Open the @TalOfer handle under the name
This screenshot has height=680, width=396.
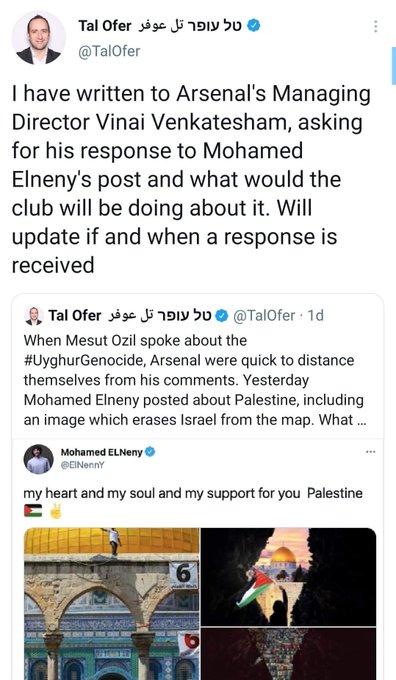pos(109,51)
